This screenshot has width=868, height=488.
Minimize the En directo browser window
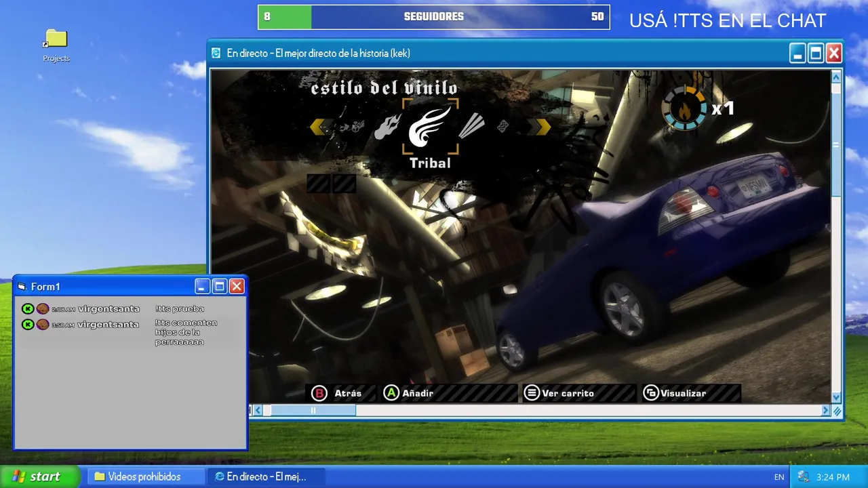click(798, 53)
